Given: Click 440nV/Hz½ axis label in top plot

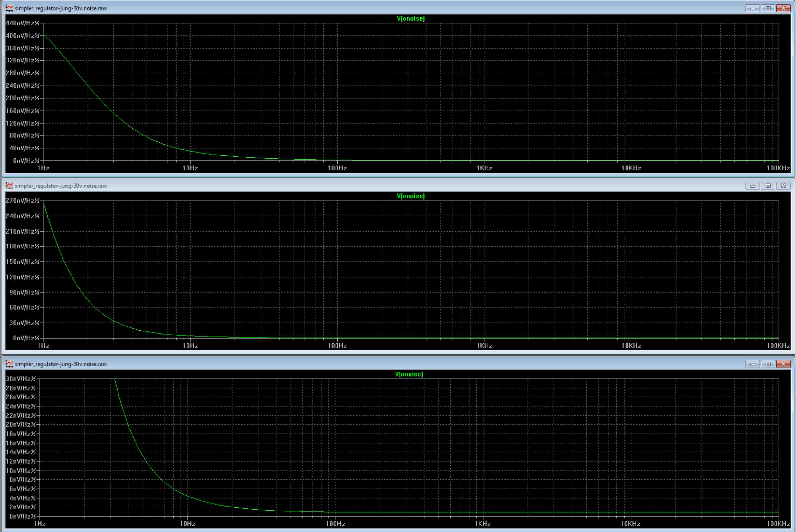Looking at the screenshot, I should click(23, 23).
